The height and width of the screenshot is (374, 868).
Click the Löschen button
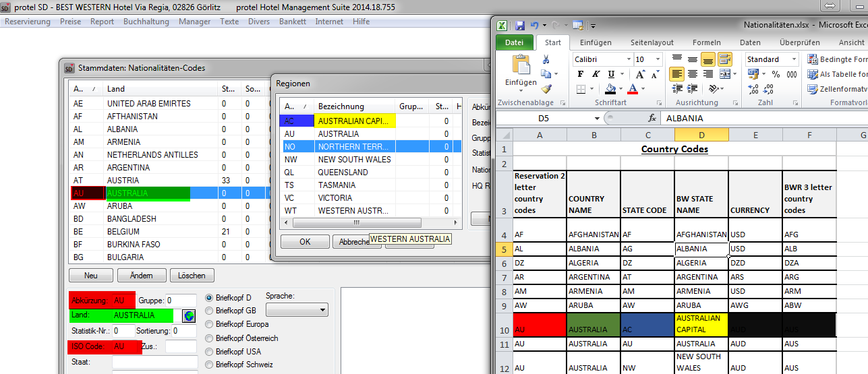[x=192, y=276]
